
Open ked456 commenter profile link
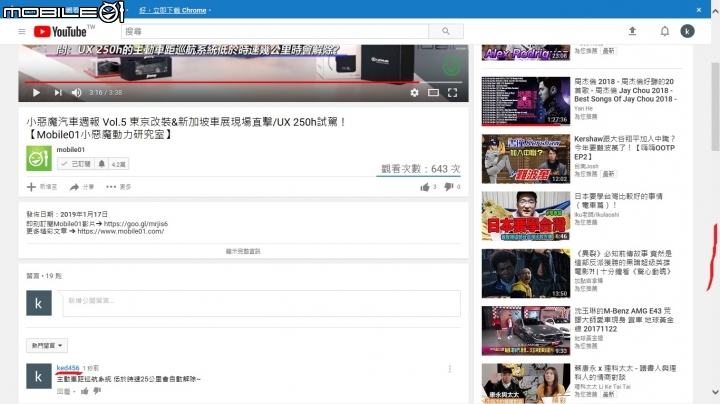click(68, 368)
